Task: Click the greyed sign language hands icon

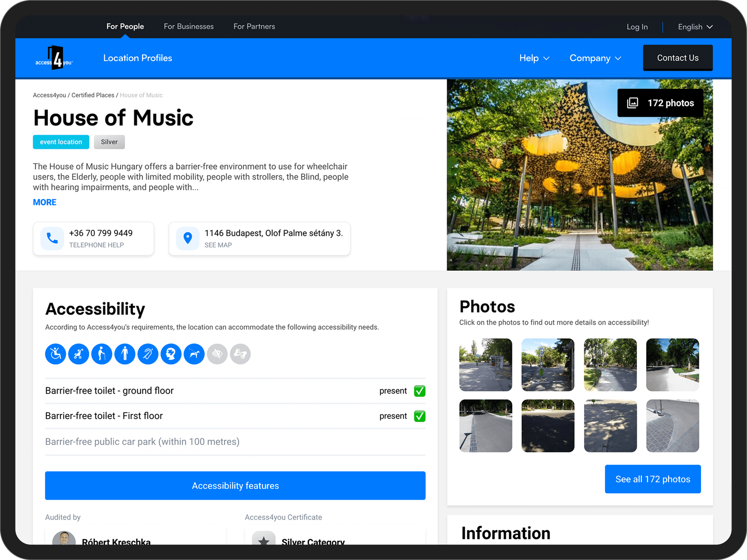Action: 240,354
